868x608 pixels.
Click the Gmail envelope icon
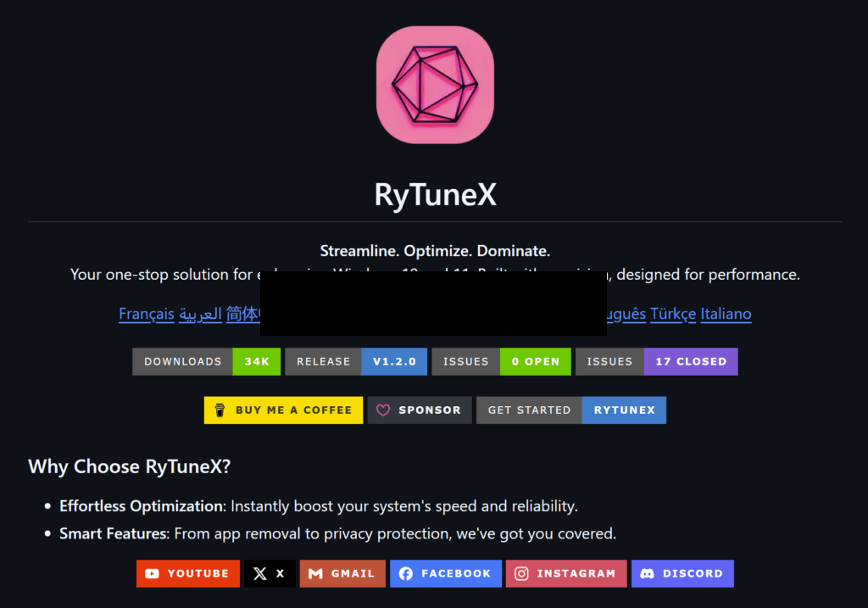click(315, 574)
